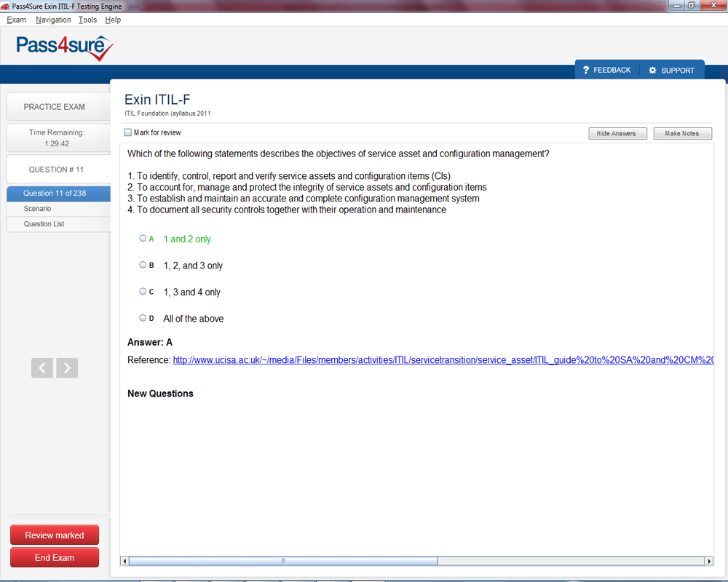Click statement 3 about configuration management system
Viewport: 728px width, 582px height.
(303, 198)
